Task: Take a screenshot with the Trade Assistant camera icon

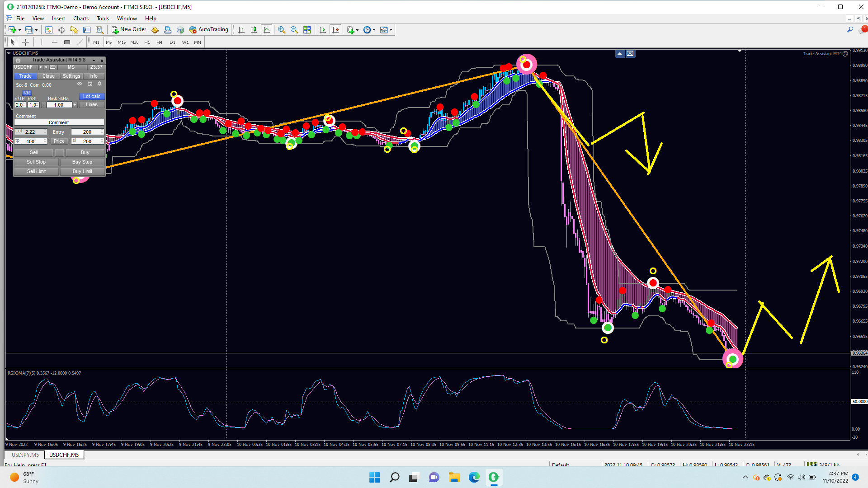Action: (x=18, y=60)
